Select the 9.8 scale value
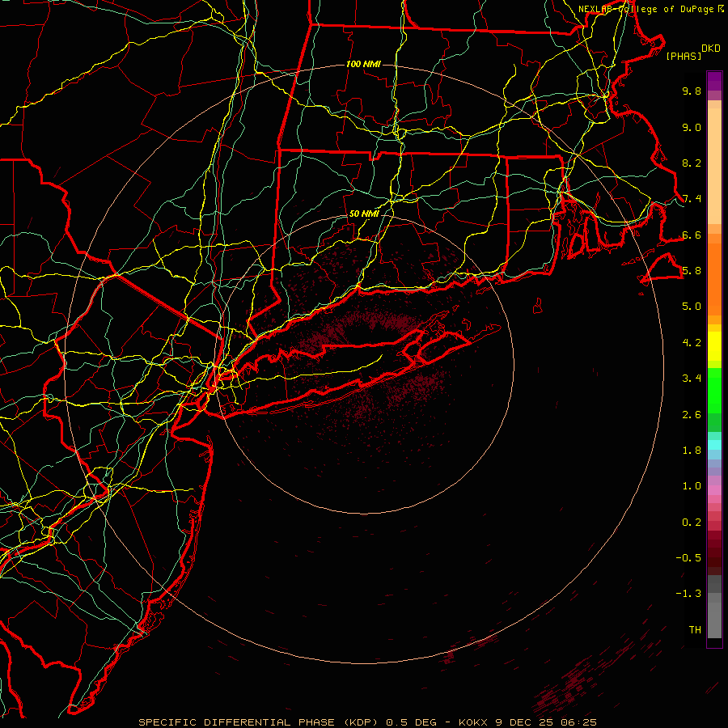The height and width of the screenshot is (728, 728). 692,91
